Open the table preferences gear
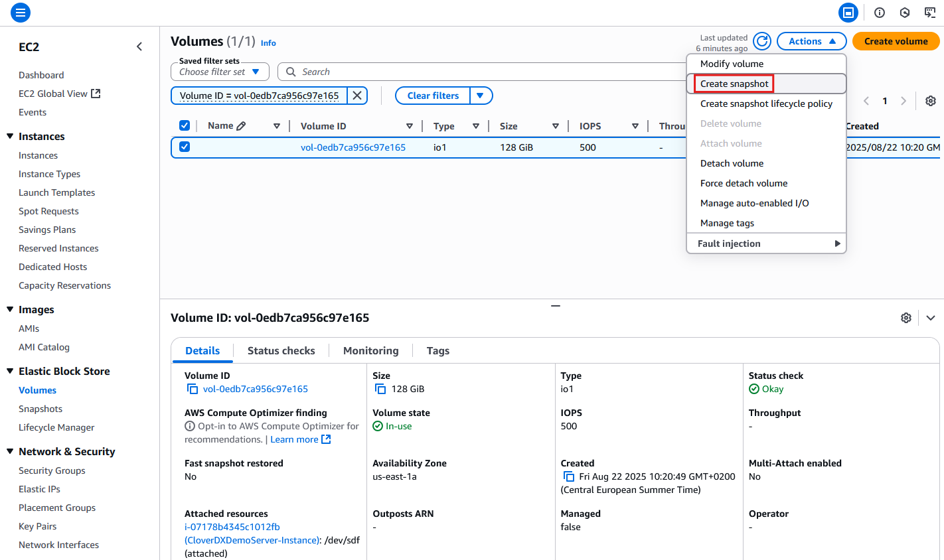The image size is (944, 560). 930,100
